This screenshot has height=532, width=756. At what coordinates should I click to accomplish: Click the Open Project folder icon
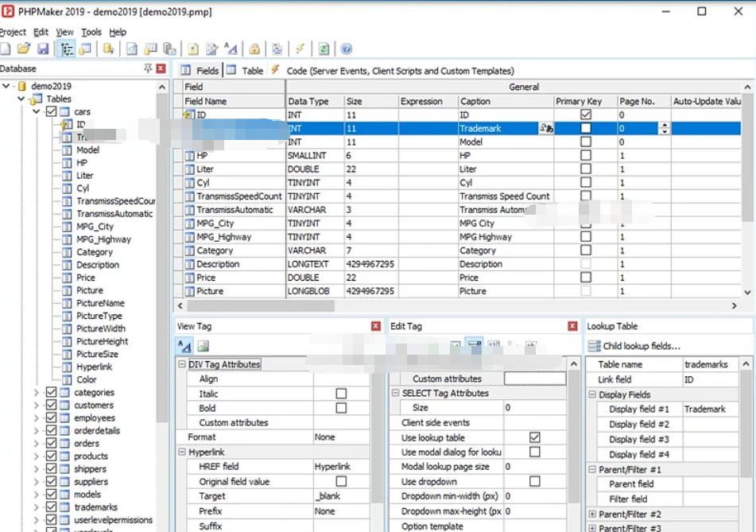24,49
